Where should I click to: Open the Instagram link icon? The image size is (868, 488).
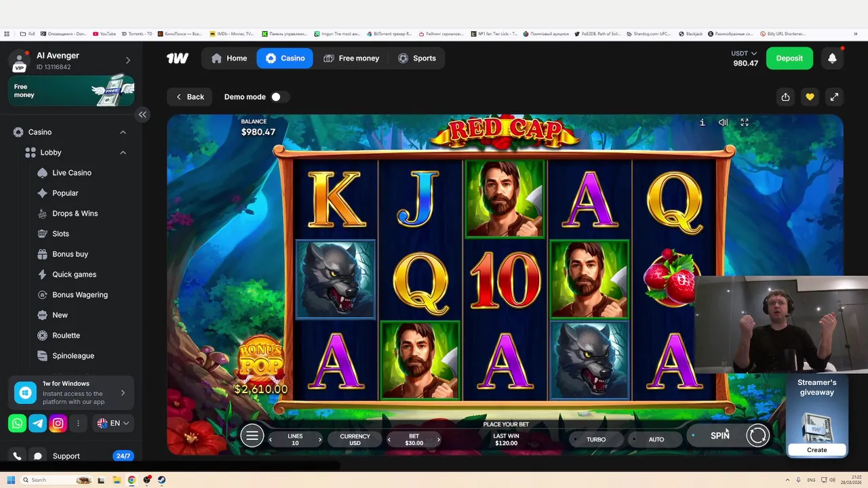coord(58,423)
